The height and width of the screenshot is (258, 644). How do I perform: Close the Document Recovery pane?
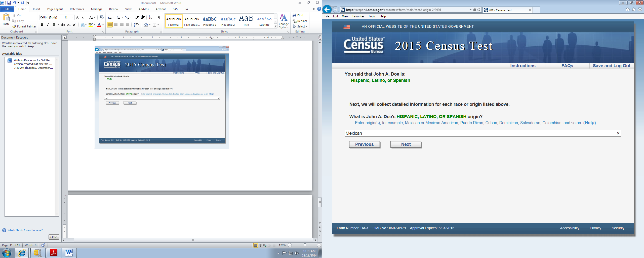coord(54,237)
